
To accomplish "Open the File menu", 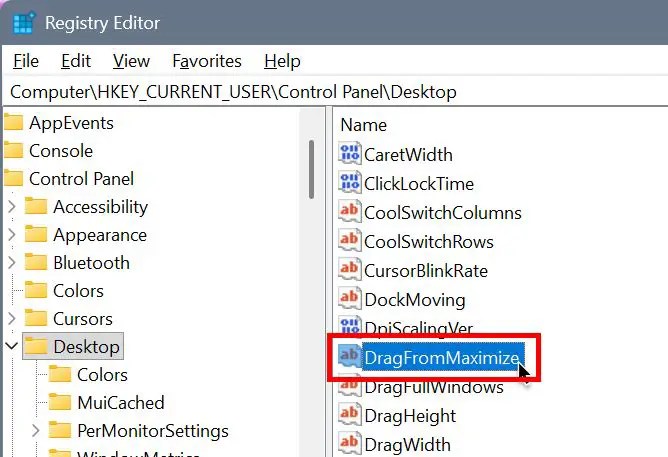I will 26,61.
